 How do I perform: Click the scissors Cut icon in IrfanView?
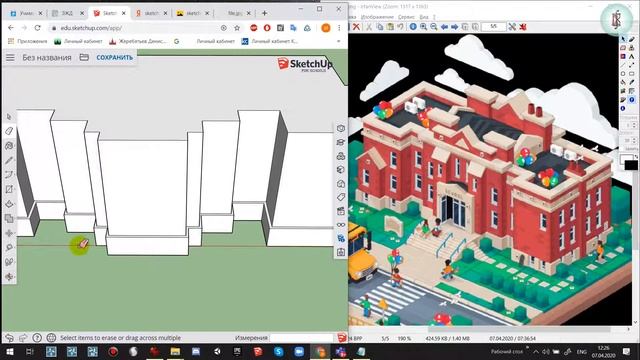[369, 27]
